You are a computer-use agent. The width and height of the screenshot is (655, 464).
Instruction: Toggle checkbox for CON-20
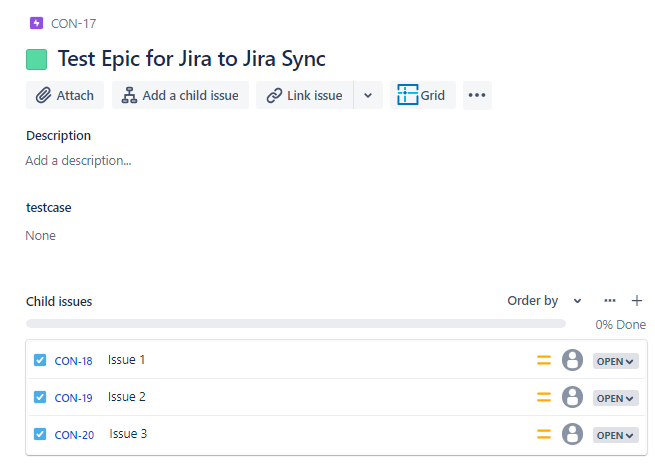coord(40,434)
